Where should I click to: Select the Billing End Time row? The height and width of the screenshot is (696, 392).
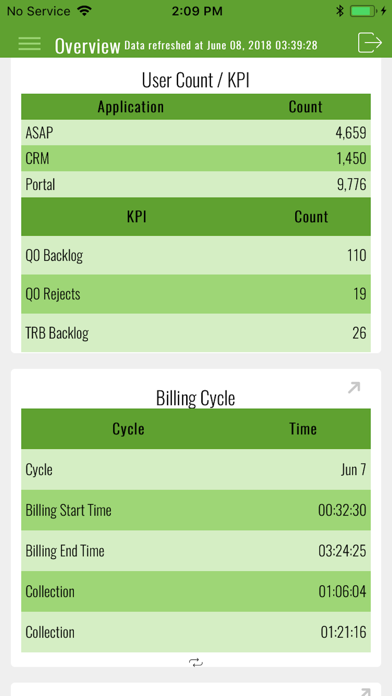click(x=196, y=551)
